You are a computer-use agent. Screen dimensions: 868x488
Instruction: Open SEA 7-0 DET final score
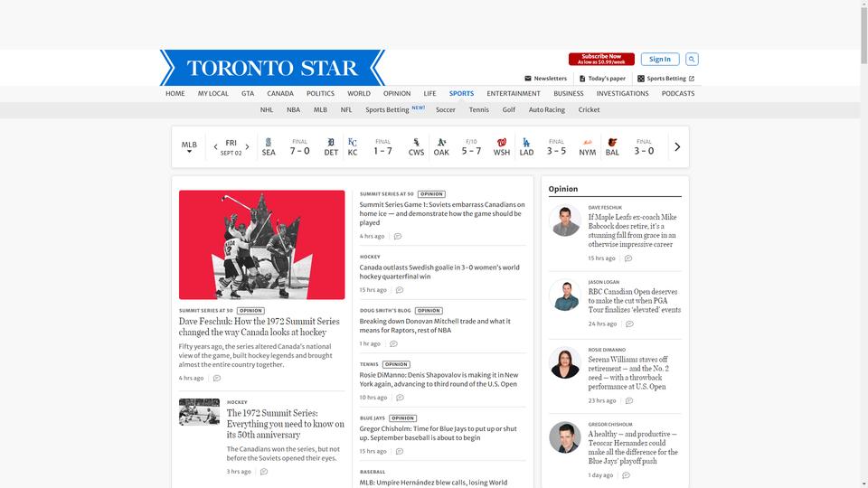click(299, 147)
